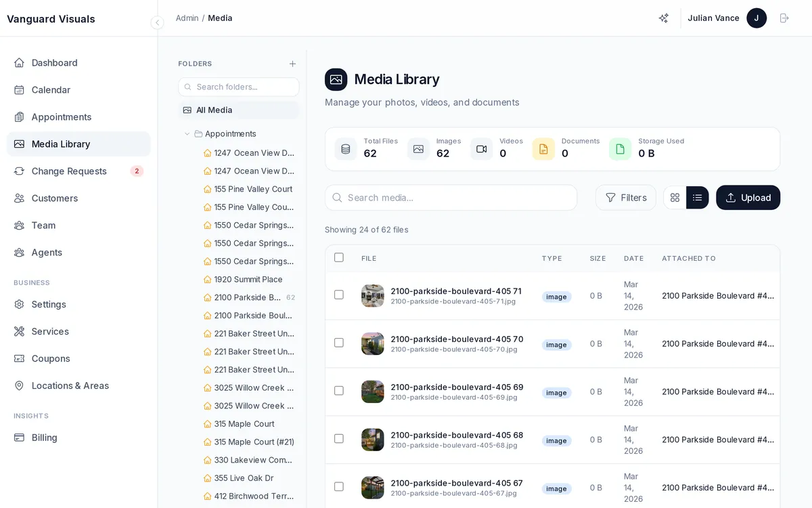Open the 1920 Summit Place folder

248,279
